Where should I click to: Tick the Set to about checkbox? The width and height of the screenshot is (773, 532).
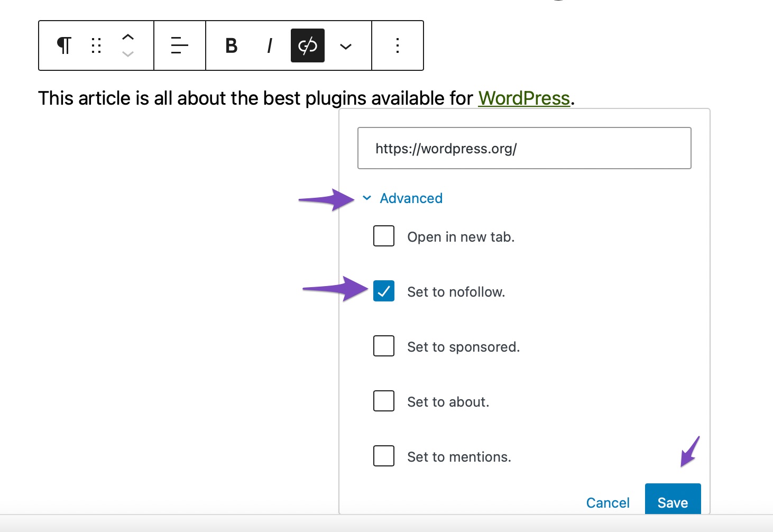pyautogui.click(x=384, y=401)
